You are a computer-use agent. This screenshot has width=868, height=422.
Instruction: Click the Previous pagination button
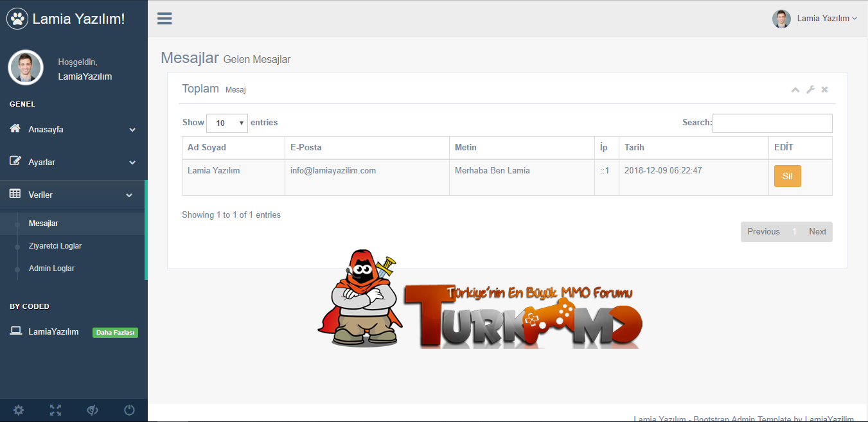point(763,232)
